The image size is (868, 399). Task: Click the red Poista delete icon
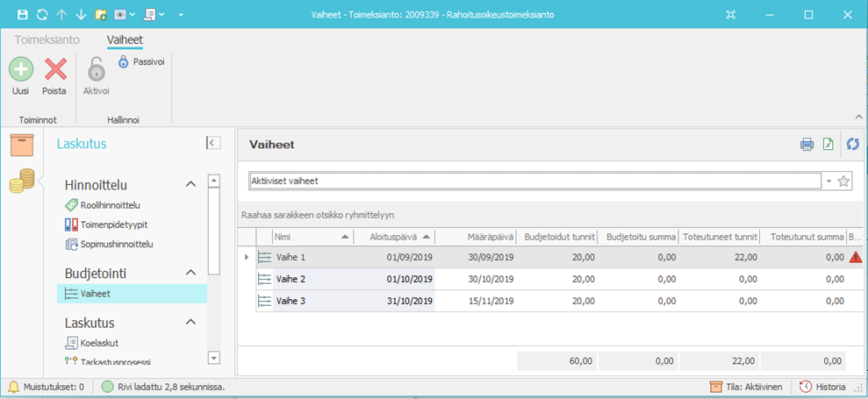point(55,69)
